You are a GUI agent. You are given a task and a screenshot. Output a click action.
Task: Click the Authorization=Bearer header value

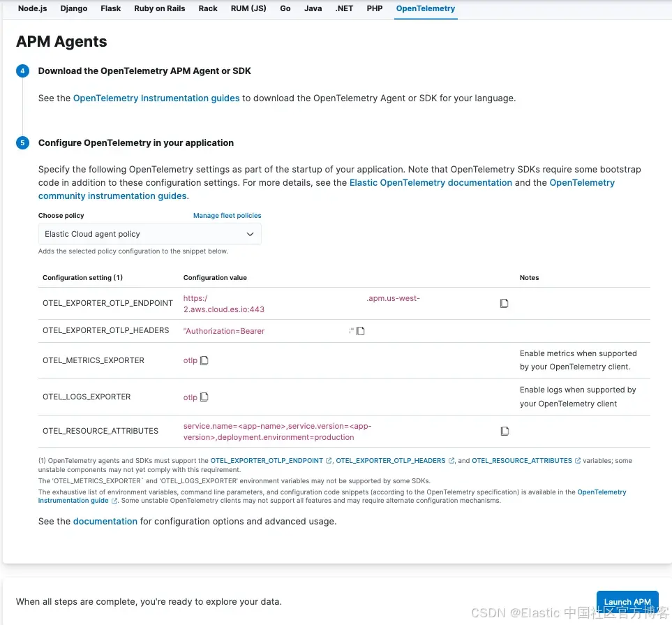pyautogui.click(x=224, y=331)
